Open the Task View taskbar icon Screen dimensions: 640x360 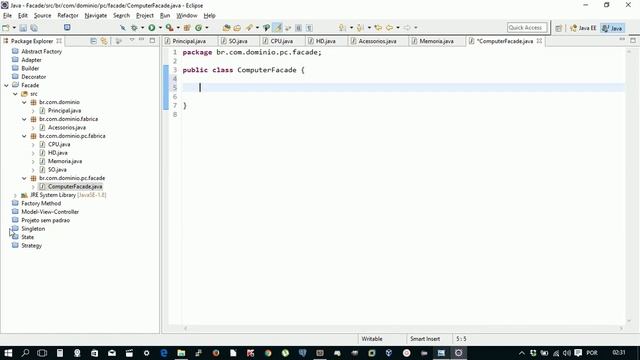pos(42,353)
